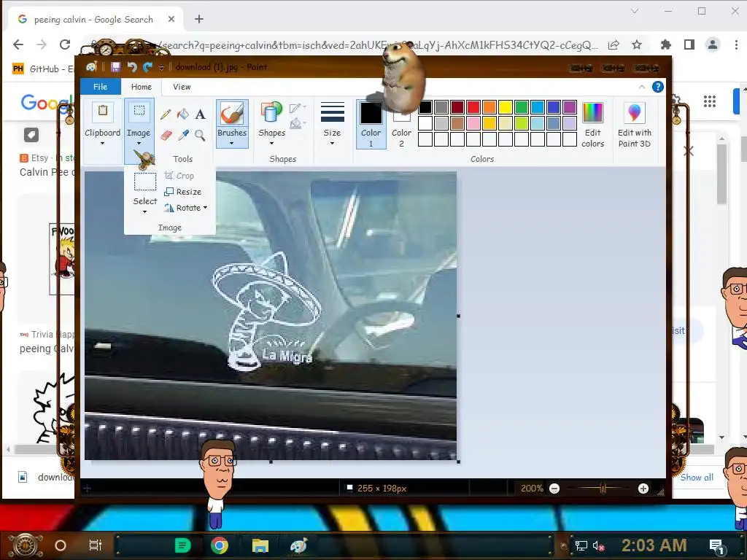Pick the yellow color swatch
The width and height of the screenshot is (747, 560).
pos(506,107)
